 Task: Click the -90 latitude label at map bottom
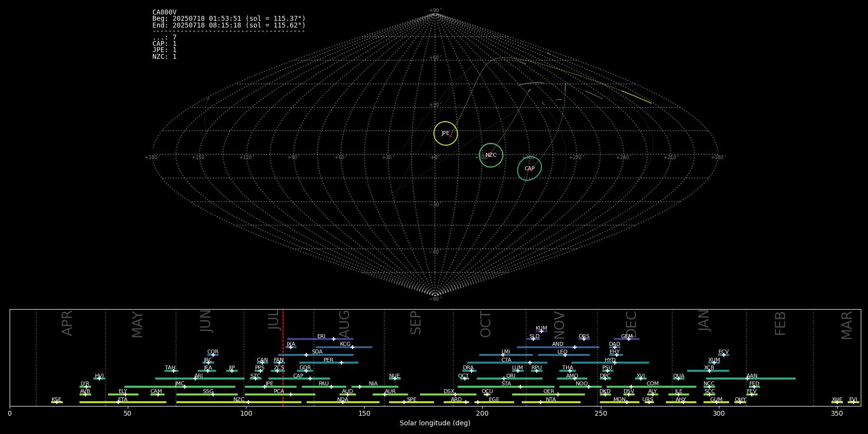(x=434, y=299)
